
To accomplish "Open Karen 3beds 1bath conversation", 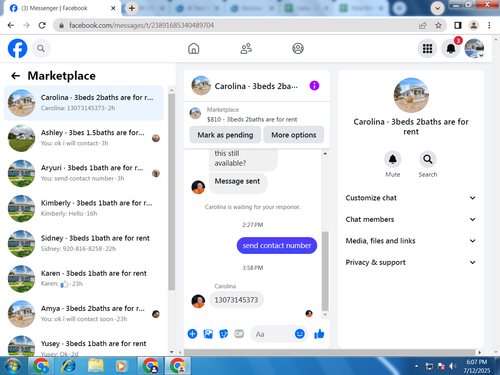I will pyautogui.click(x=84, y=279).
